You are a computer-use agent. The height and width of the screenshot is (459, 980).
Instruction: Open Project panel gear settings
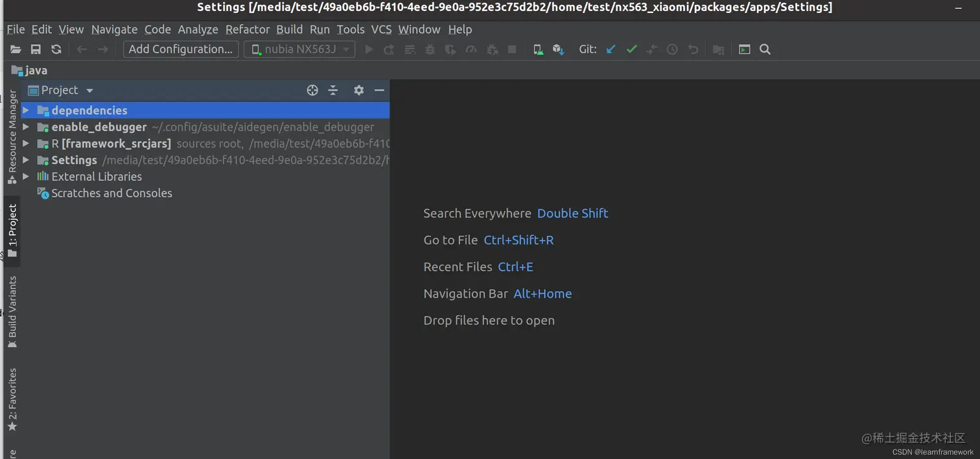coord(358,90)
